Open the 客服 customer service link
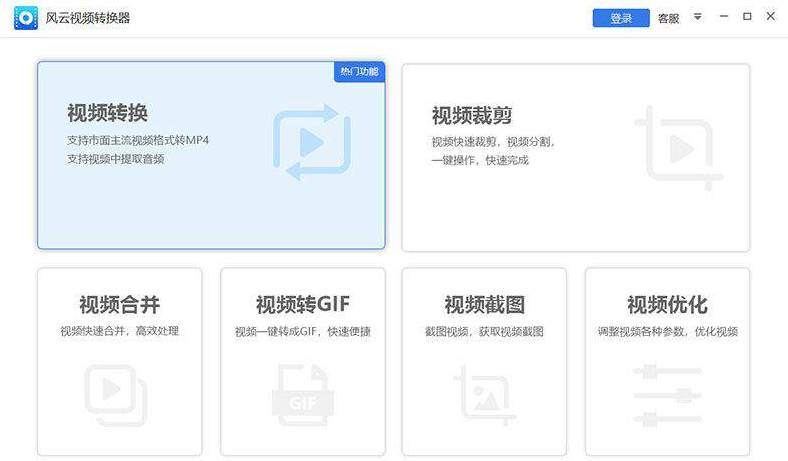Screen dimensions: 788x461 pyautogui.click(x=668, y=19)
